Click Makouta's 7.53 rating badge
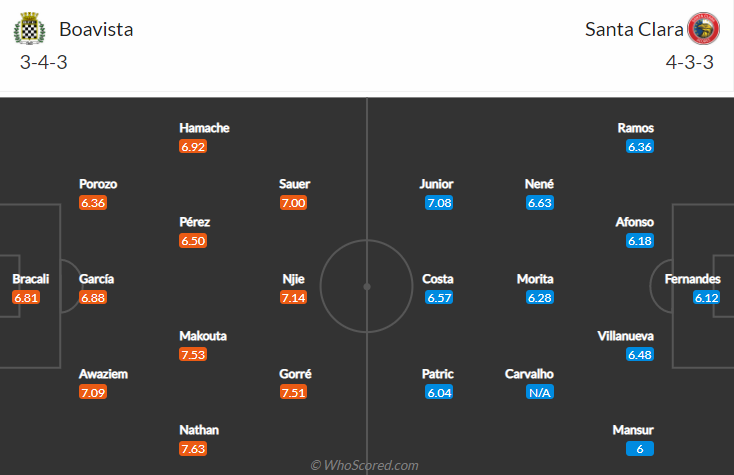The image size is (734, 475). tap(194, 355)
